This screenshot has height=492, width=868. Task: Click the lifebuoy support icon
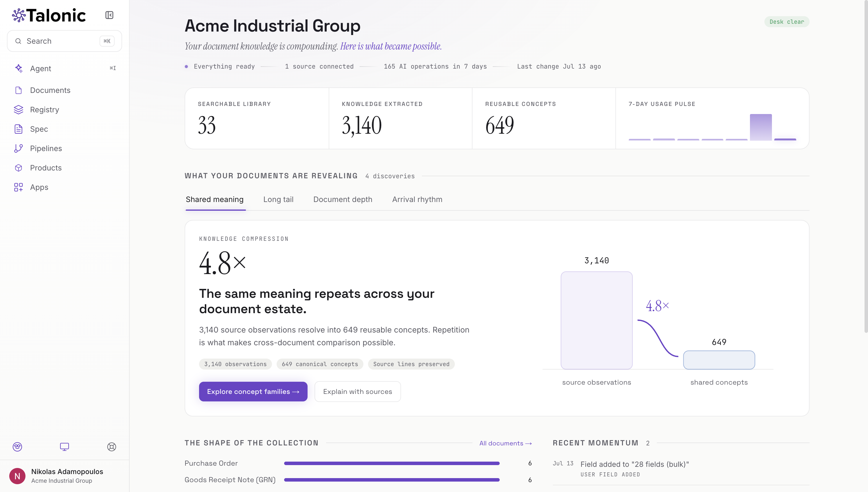[x=112, y=447]
